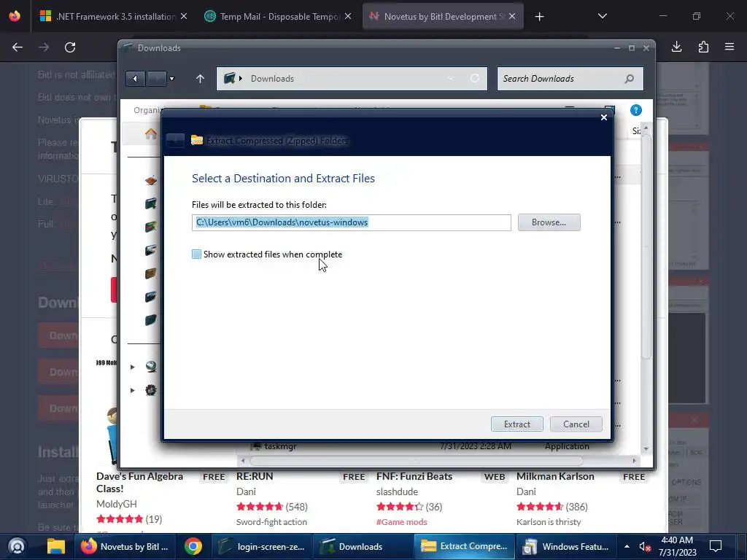Switch to Novetus by Bitl Firefox taskbar item

pos(124,546)
